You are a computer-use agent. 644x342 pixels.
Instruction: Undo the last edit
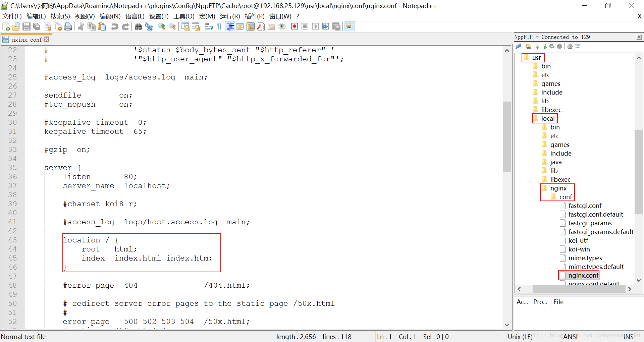(115, 26)
